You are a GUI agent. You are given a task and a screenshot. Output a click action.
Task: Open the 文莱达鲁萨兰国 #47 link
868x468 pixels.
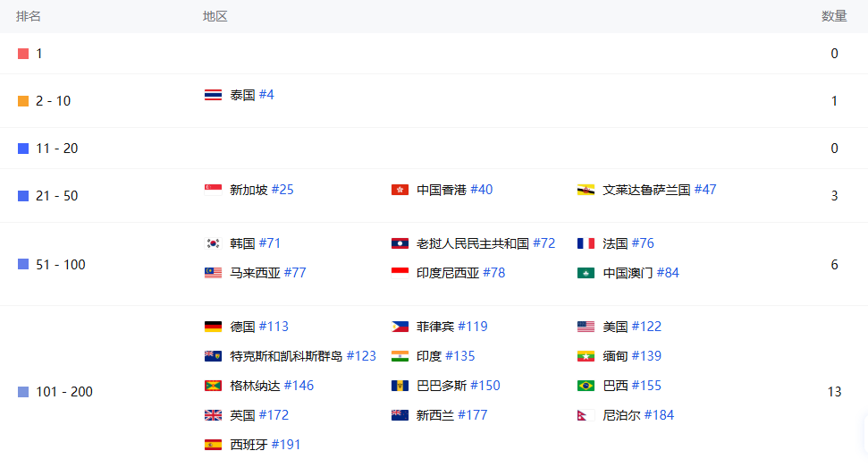tap(660, 190)
